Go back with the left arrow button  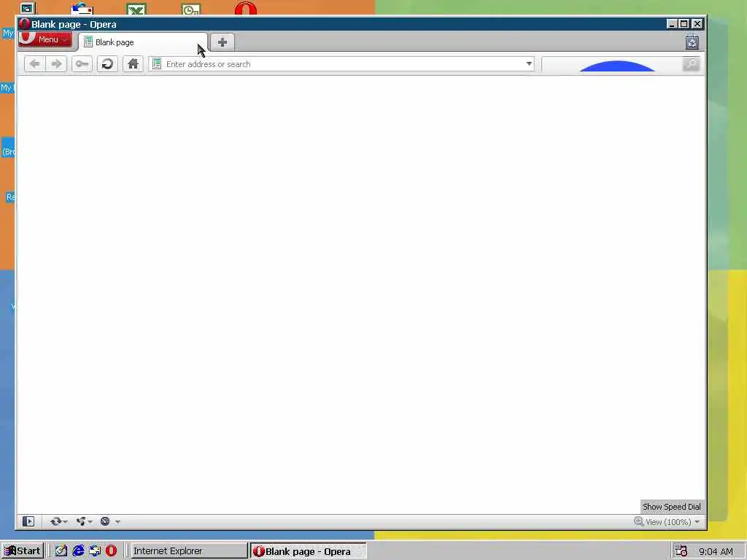[x=35, y=64]
